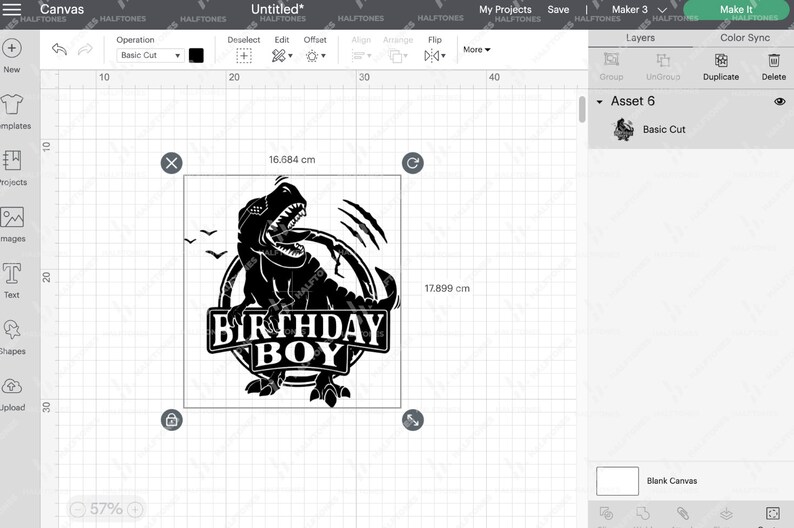Zoom out with the minus button
Viewport: 794px width, 528px height.
pyautogui.click(x=77, y=509)
